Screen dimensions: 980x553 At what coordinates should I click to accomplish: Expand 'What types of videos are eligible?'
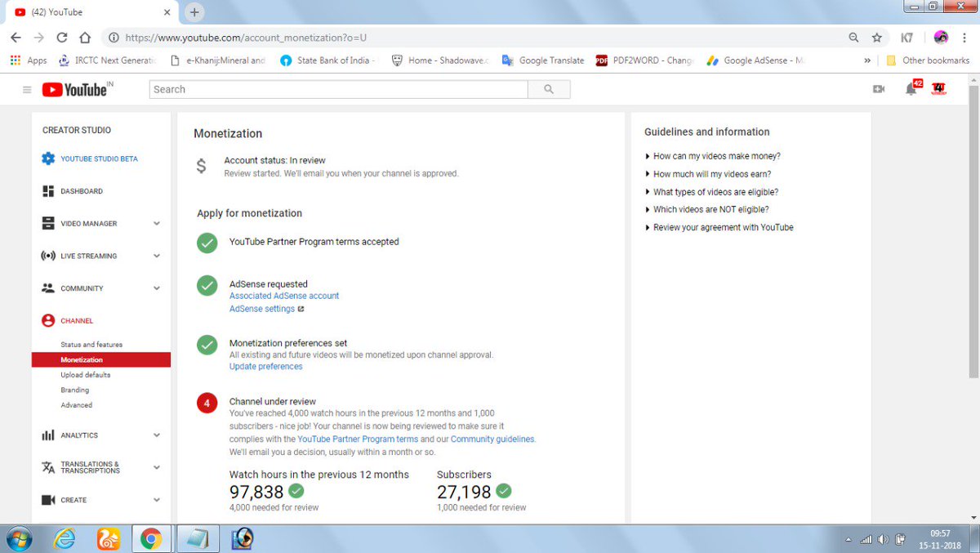[711, 192]
